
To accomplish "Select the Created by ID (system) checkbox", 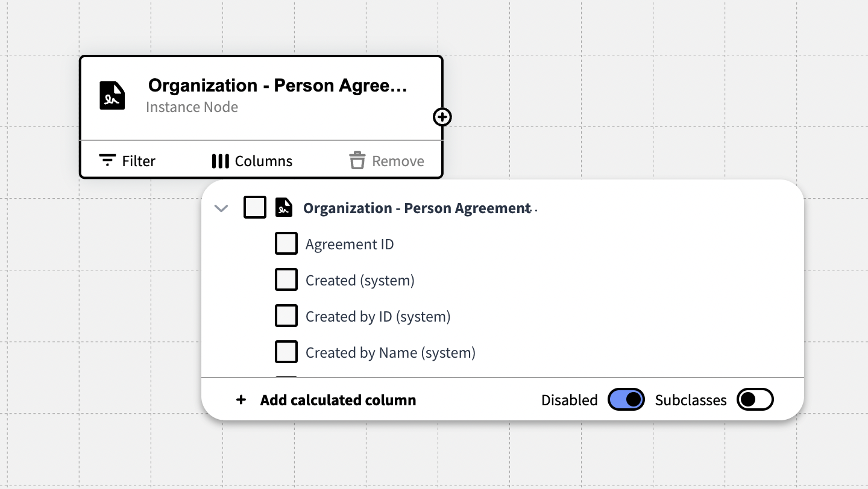I will (x=286, y=316).
